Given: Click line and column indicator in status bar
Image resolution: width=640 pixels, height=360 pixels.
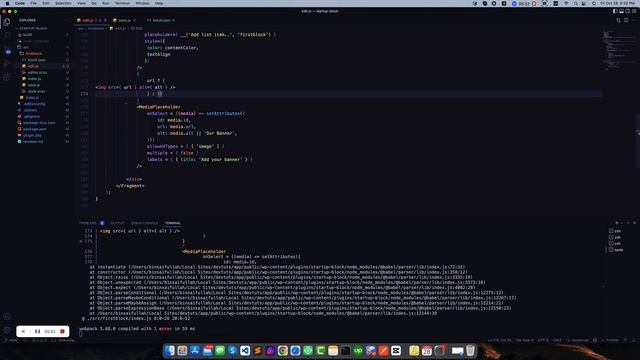Looking at the screenshot, I should [x=500, y=340].
